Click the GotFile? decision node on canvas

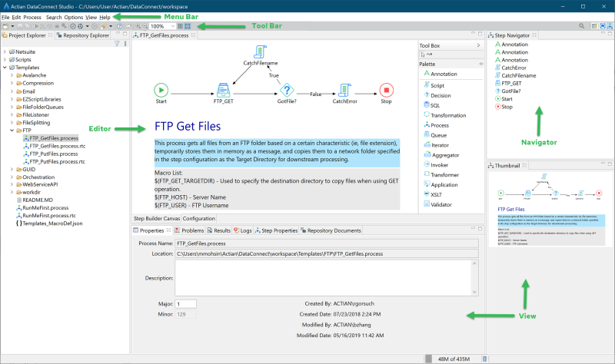tap(287, 89)
